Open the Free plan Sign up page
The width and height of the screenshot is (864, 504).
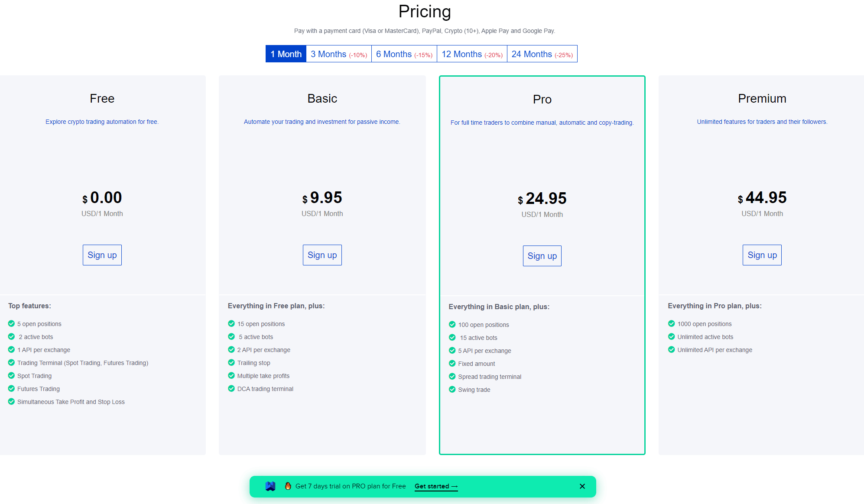101,255
